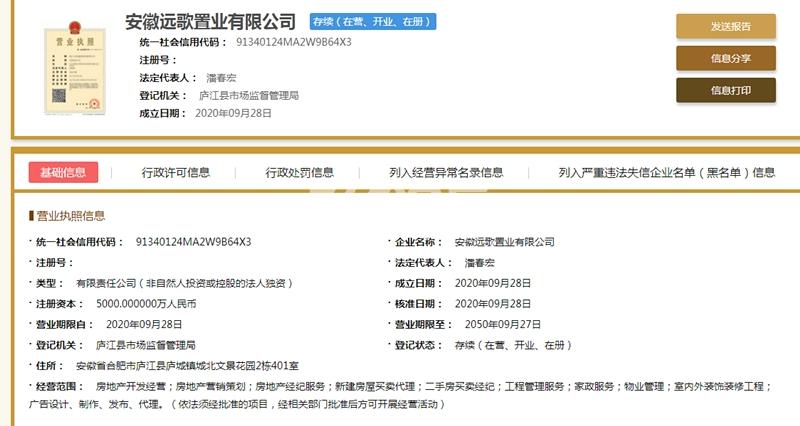Click the 住所 address text

pos(187,366)
